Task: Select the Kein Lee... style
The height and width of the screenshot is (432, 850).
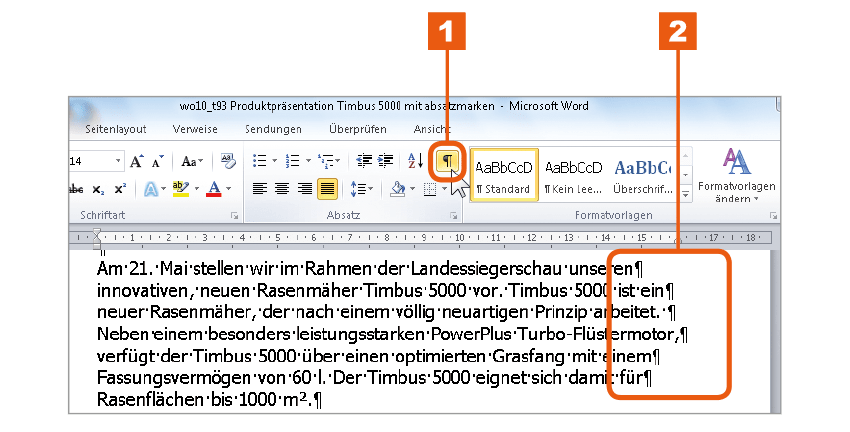Action: pyautogui.click(x=574, y=175)
